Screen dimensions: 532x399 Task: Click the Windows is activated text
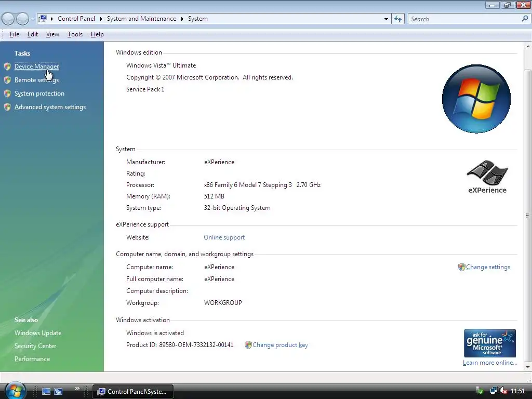155,333
